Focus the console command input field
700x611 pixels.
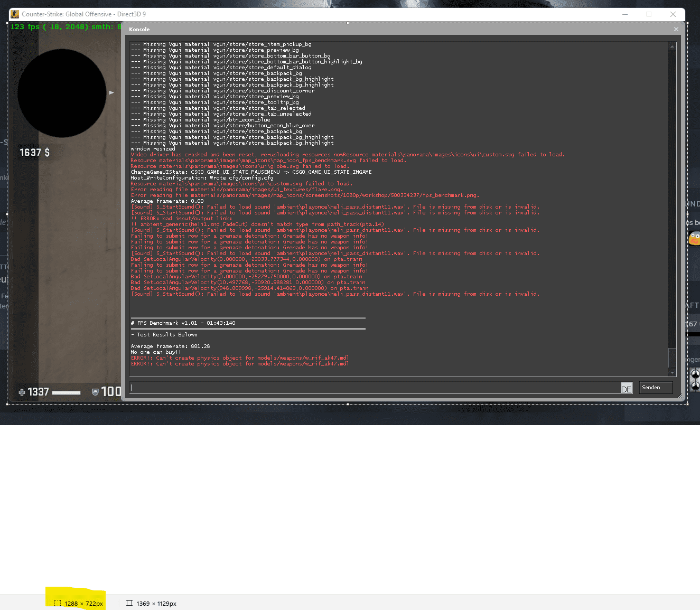click(375, 388)
